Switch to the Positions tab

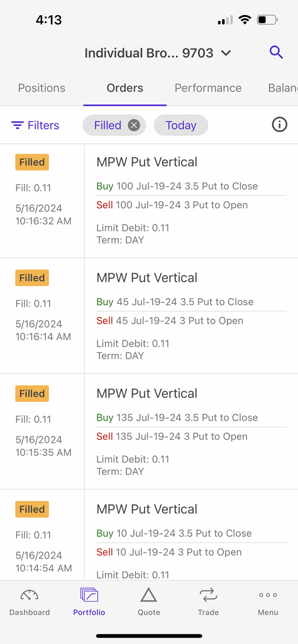pyautogui.click(x=41, y=88)
